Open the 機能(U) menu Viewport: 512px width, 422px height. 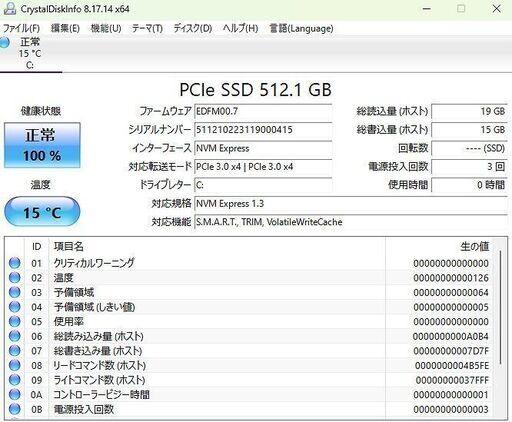[x=106, y=28]
